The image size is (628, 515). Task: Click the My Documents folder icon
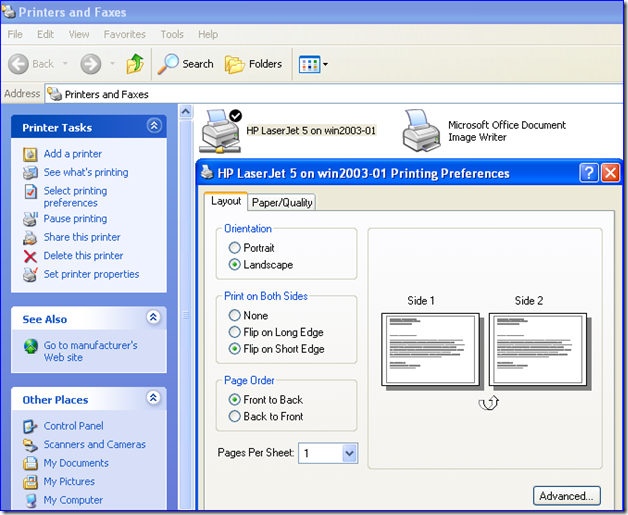point(30,463)
